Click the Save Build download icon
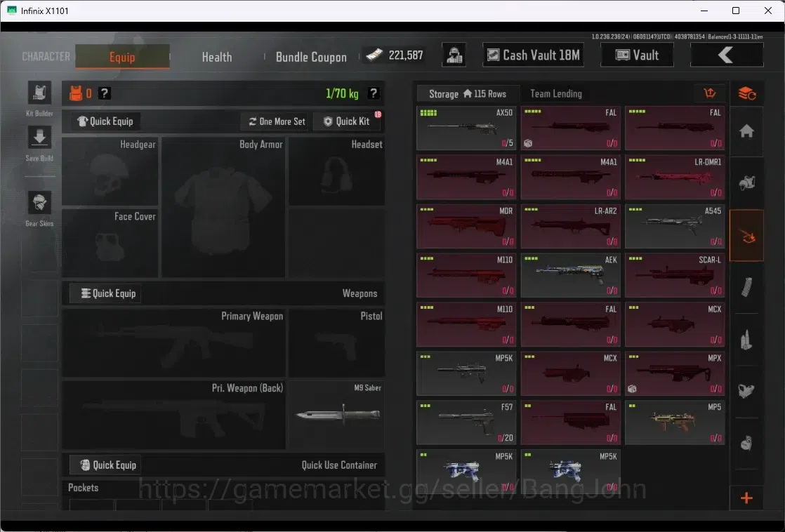The height and width of the screenshot is (532, 785). (x=39, y=137)
